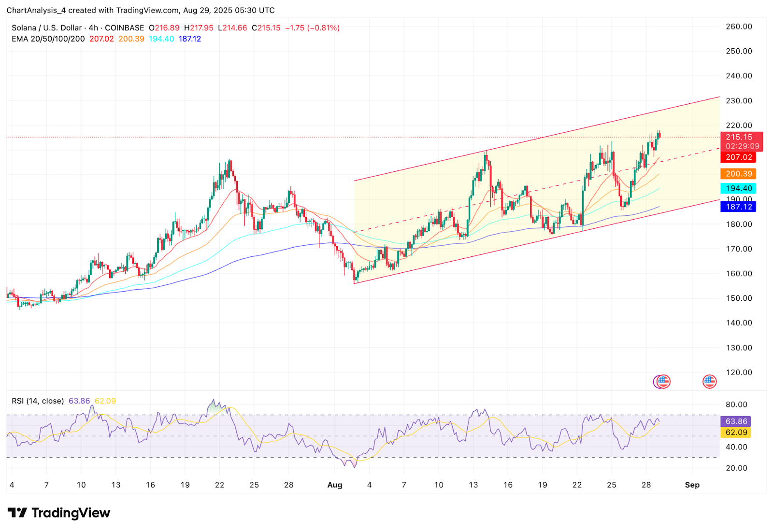Image resolution: width=773 pixels, height=532 pixels.
Task: Click the 230.00 price axis label
Action: pyautogui.click(x=739, y=101)
